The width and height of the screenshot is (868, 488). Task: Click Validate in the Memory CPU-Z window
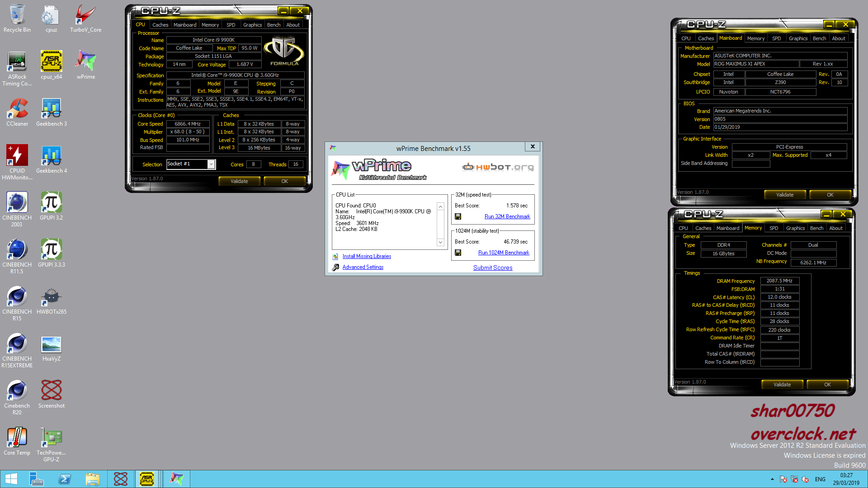(x=782, y=385)
